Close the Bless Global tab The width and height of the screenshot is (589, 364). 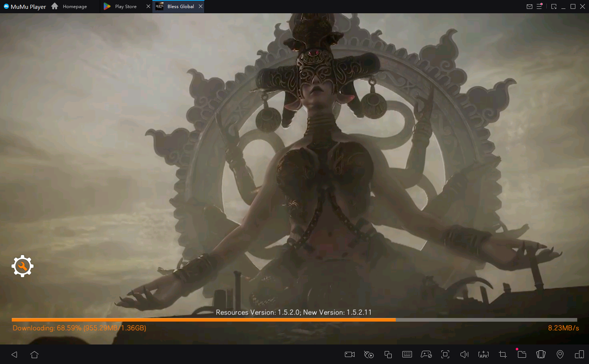(x=201, y=6)
